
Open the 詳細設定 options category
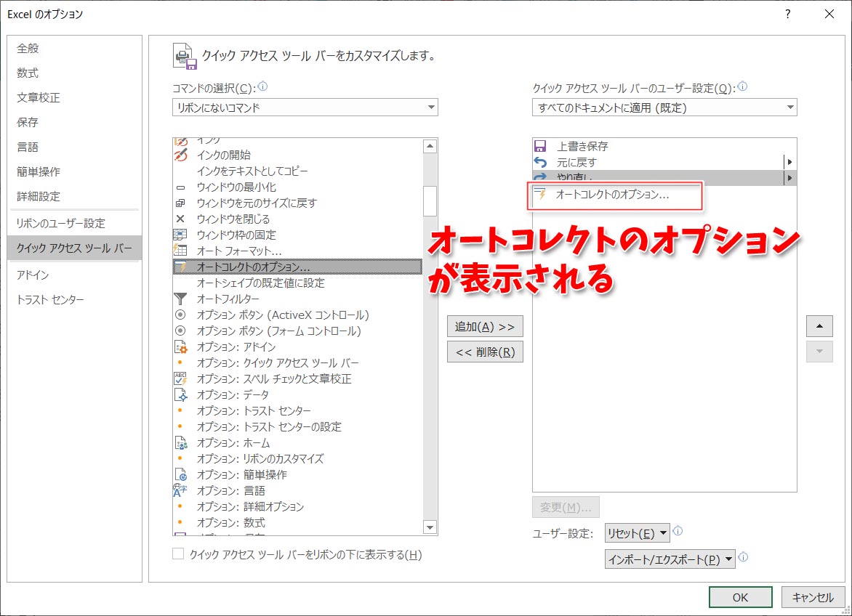point(74,196)
